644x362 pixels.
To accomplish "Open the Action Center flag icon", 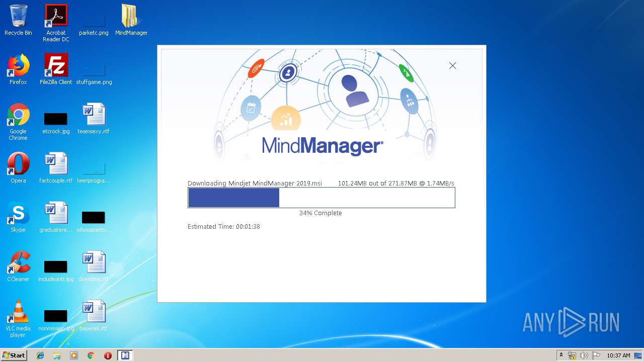I will coord(596,355).
